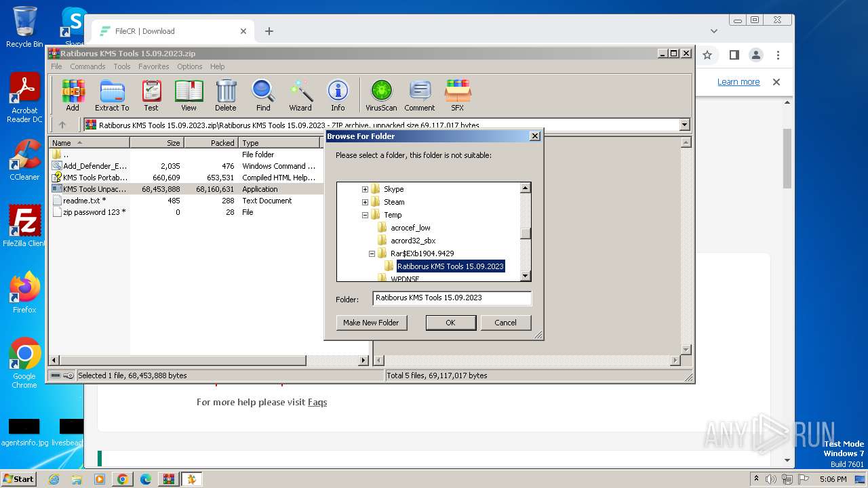Click WinRAR taskbar button
Image resolution: width=868 pixels, height=488 pixels.
(x=168, y=479)
